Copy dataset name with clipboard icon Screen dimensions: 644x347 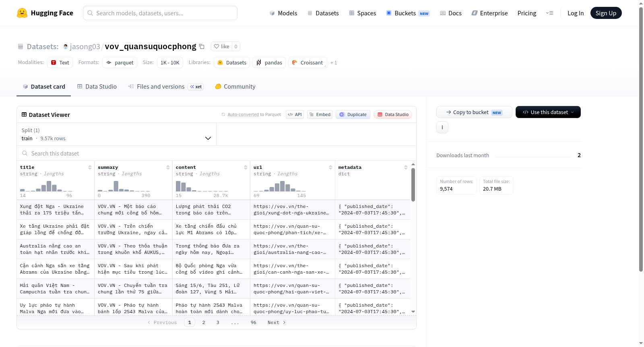point(202,46)
